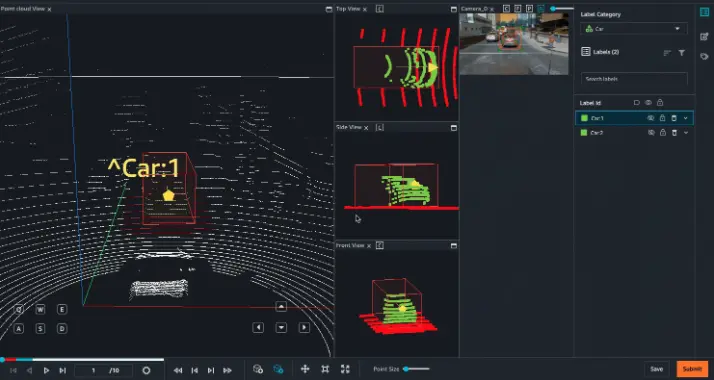Screen dimensions: 714x380
Task: Jump to the first frame in playback bar
Action: pyautogui.click(x=13, y=370)
